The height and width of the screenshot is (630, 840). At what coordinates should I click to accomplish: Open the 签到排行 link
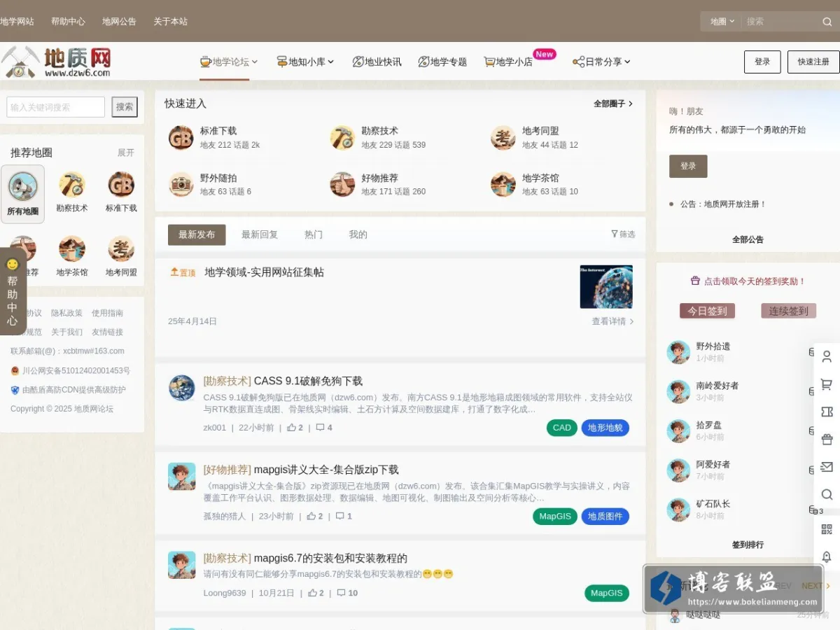pyautogui.click(x=748, y=545)
